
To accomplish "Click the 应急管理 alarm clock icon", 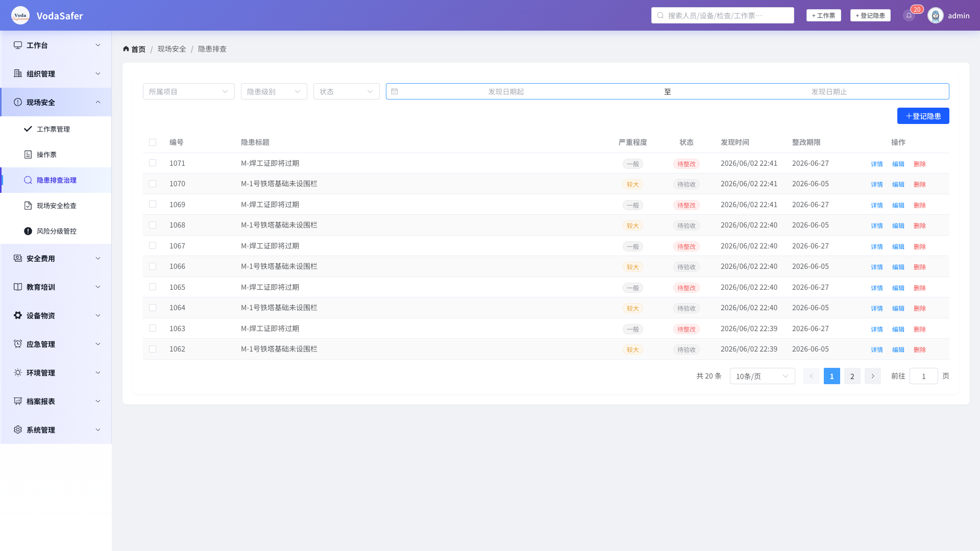I will pos(18,344).
